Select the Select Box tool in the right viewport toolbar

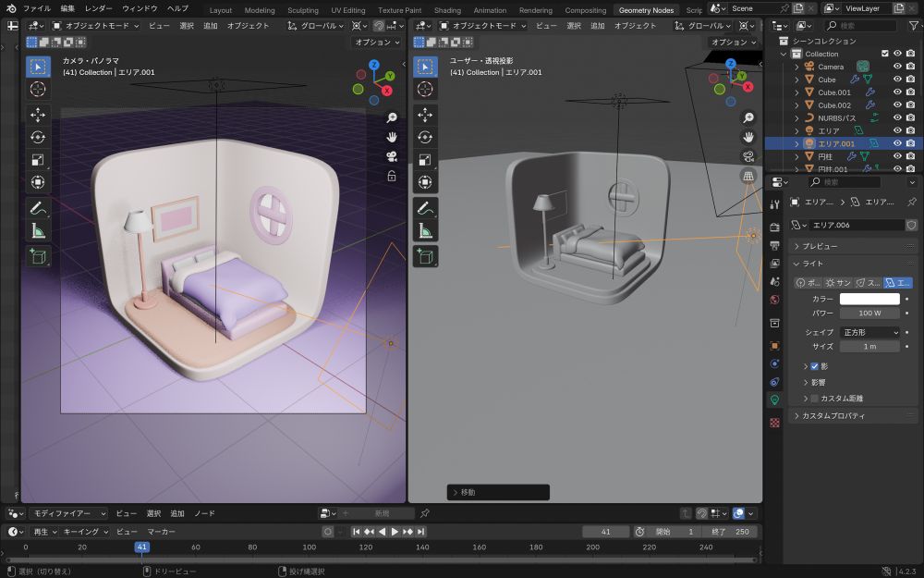pyautogui.click(x=425, y=67)
